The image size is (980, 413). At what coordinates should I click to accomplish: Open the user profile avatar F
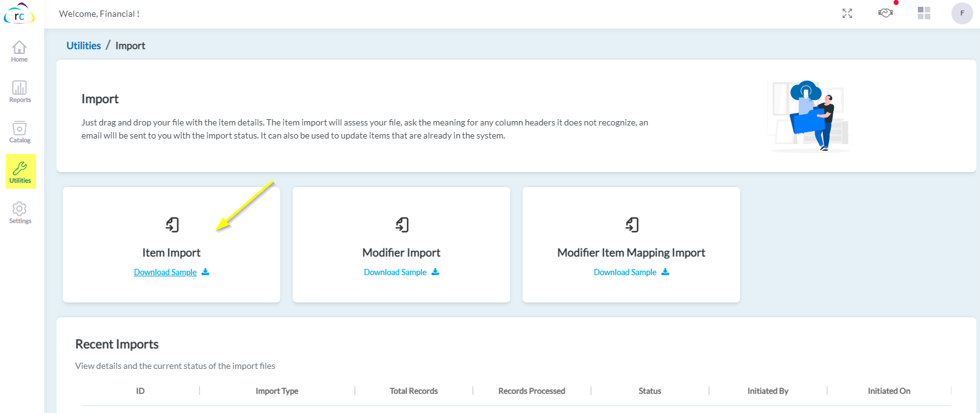[x=962, y=13]
